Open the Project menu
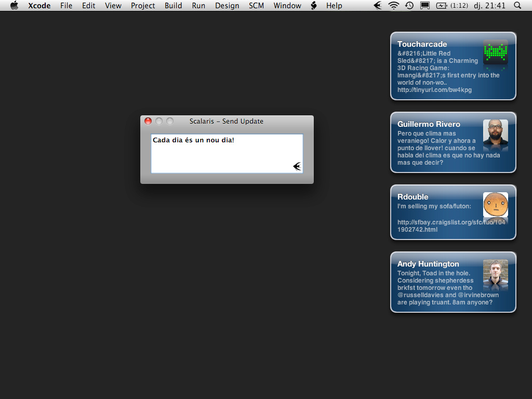532x399 pixels. [x=143, y=6]
